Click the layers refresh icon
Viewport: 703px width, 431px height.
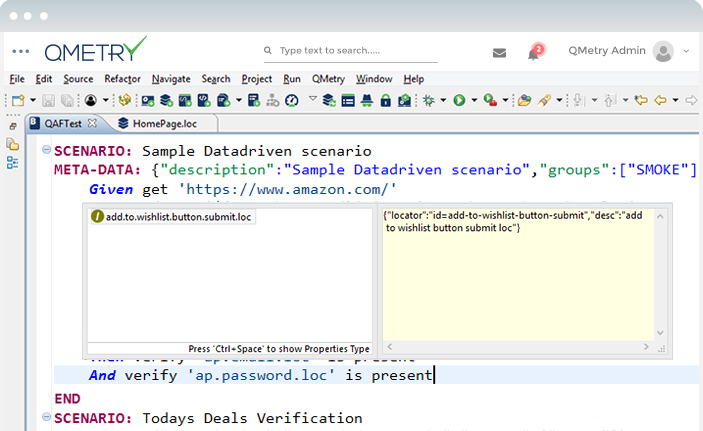pos(329,100)
